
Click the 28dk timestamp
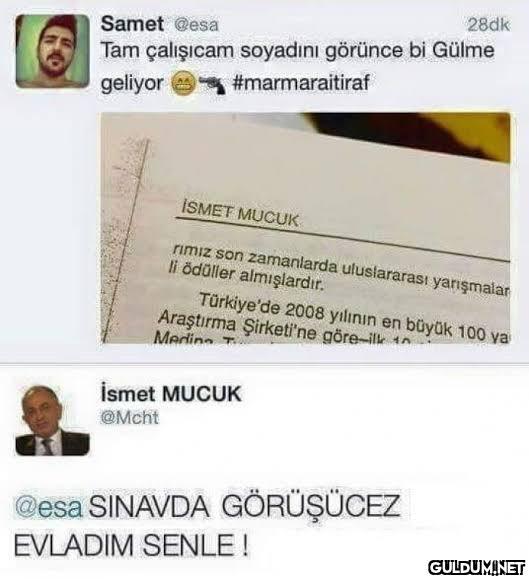click(488, 25)
